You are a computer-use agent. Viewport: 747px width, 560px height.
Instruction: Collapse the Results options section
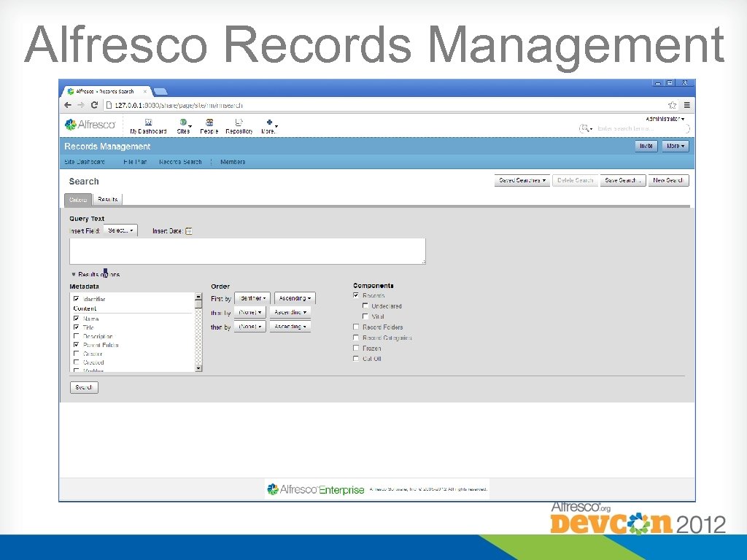96,274
